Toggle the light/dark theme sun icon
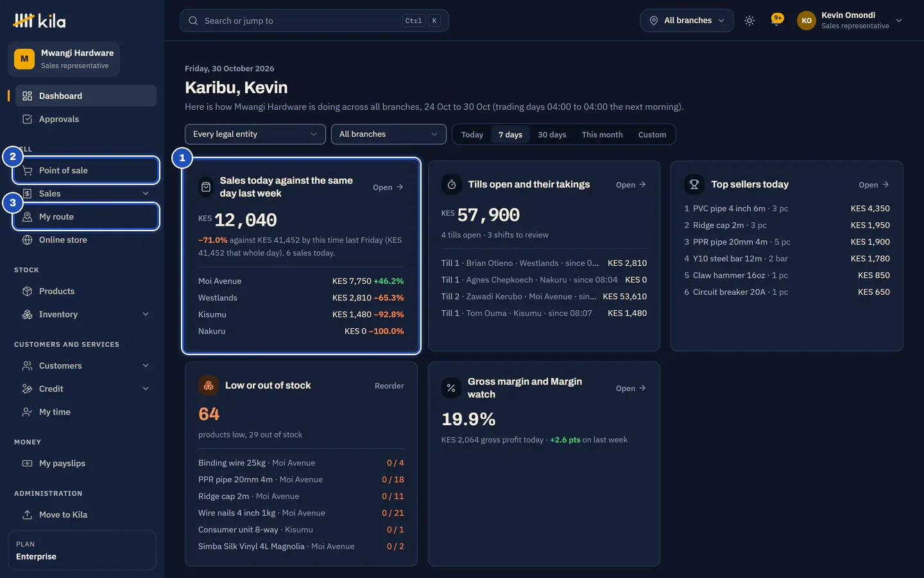 (x=749, y=21)
